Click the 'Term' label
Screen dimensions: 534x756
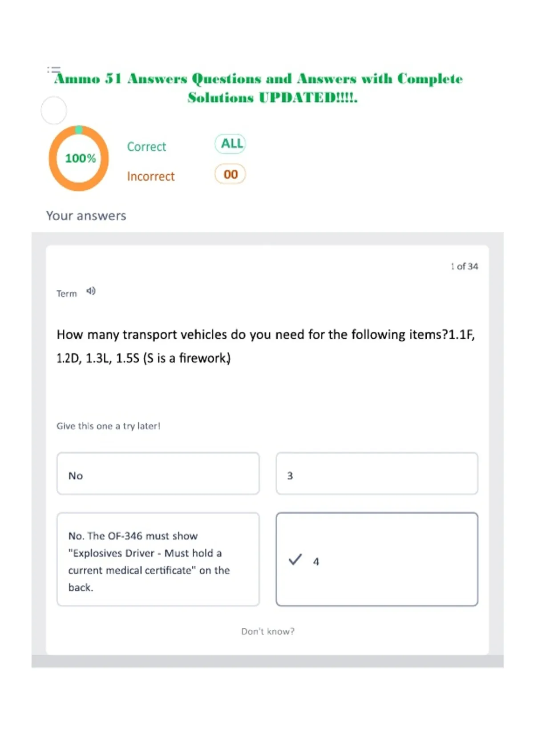(x=67, y=294)
